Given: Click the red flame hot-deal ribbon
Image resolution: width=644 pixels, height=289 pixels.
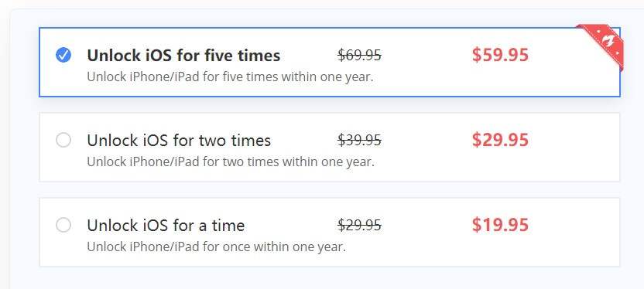Looking at the screenshot, I should click(x=603, y=44).
